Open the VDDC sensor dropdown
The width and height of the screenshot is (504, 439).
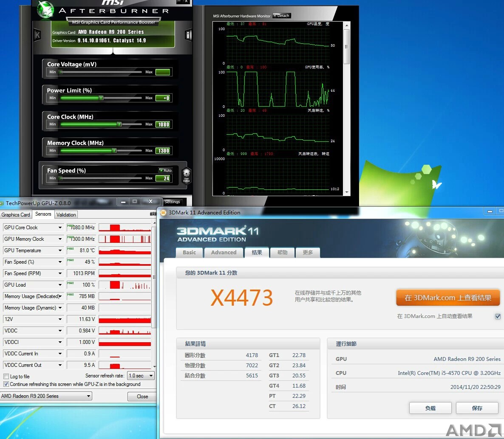(x=60, y=331)
